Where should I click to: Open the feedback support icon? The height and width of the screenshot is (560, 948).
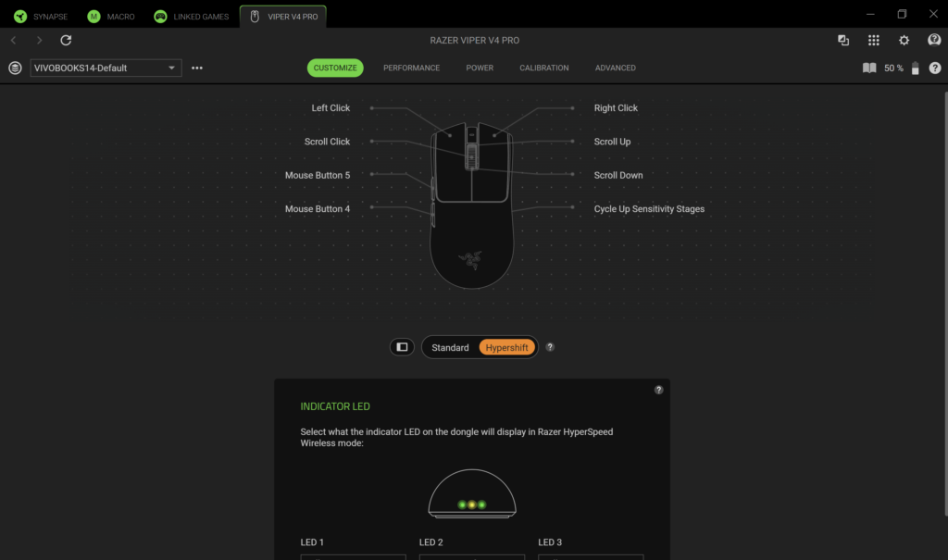[934, 40]
